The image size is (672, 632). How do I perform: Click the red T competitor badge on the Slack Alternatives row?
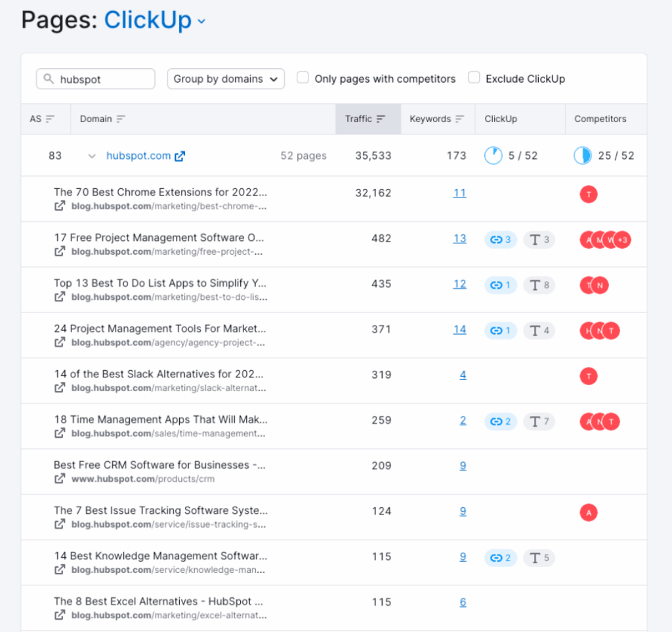[x=589, y=376]
